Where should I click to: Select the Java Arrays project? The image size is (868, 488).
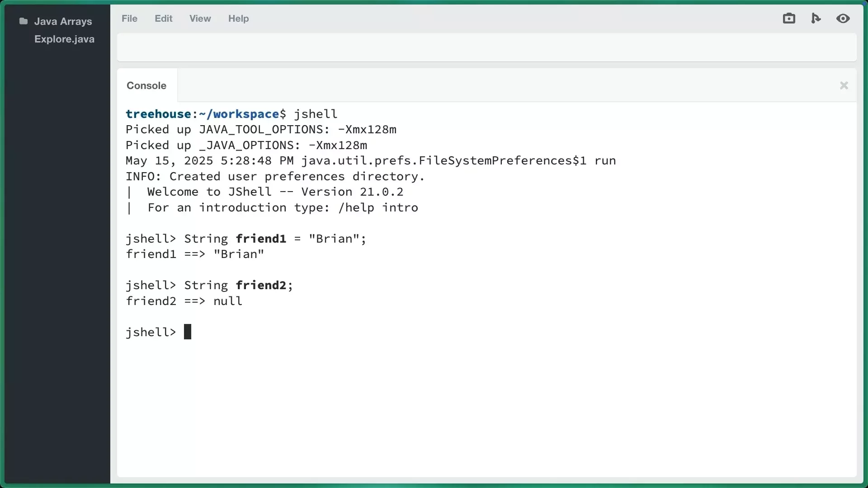pos(63,21)
